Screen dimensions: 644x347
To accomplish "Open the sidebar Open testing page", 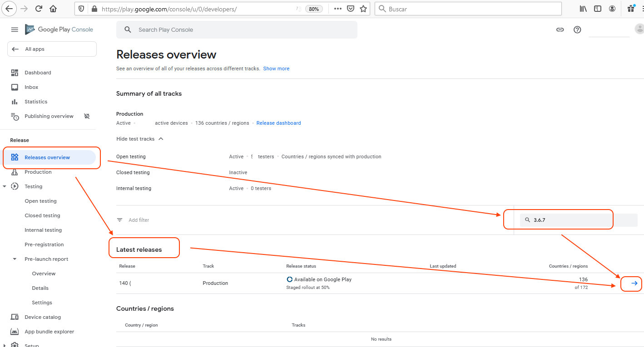I will tap(40, 201).
